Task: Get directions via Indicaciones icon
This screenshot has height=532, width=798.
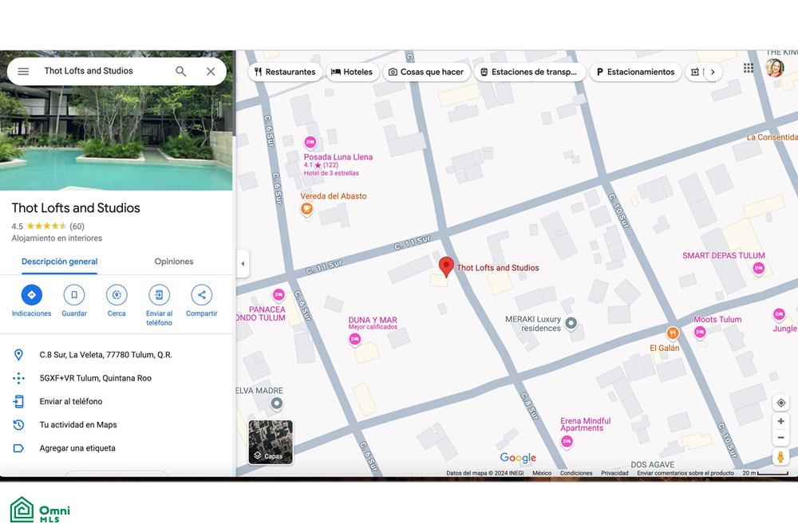Action: tap(32, 294)
